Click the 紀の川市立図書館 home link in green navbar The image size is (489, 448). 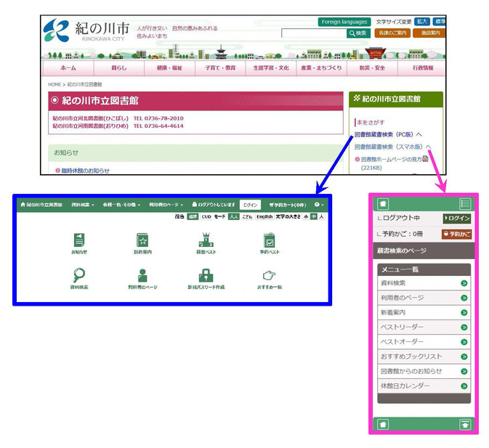[41, 205]
